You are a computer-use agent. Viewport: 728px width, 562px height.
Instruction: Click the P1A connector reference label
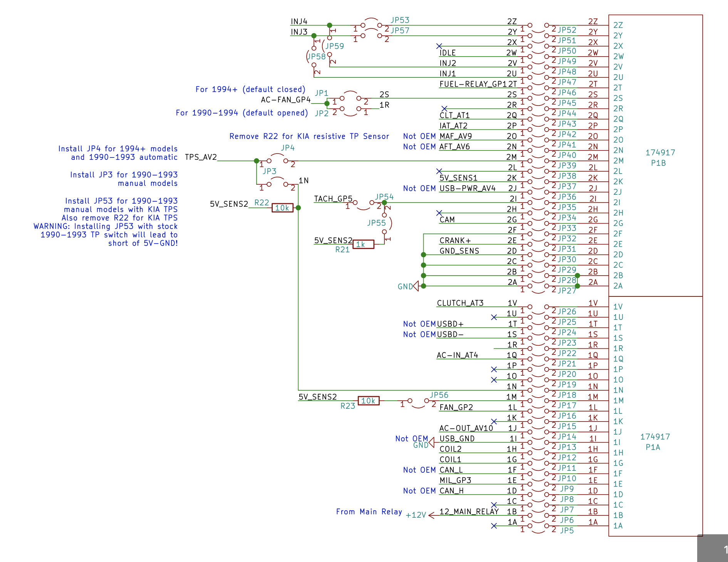coord(653,447)
